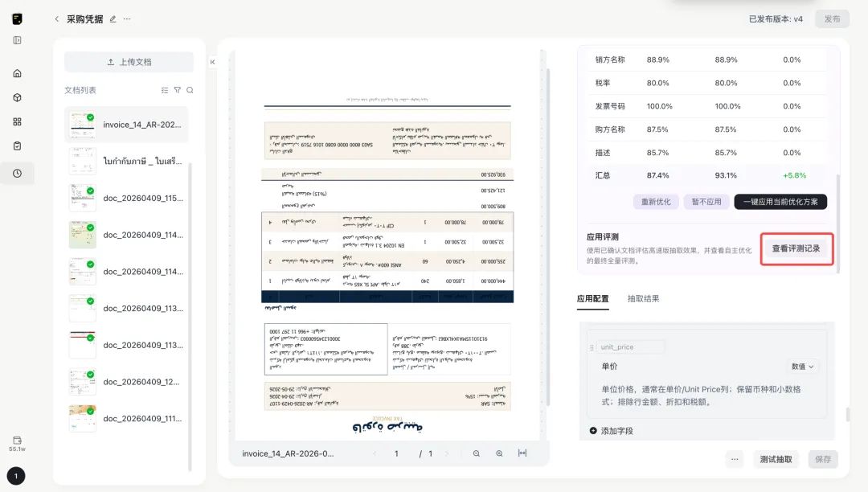Click the 发布 publish button
This screenshot has width=868, height=492.
click(x=832, y=18)
